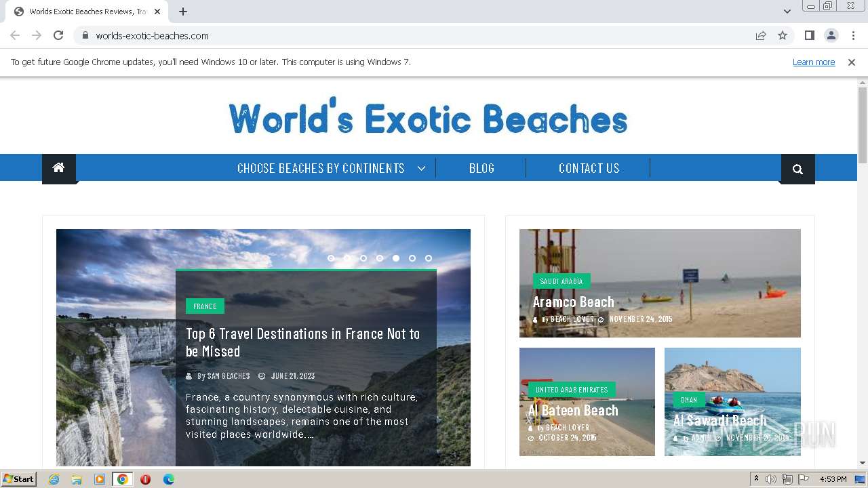
Task: View site information via the lock icon
Action: 85,35
